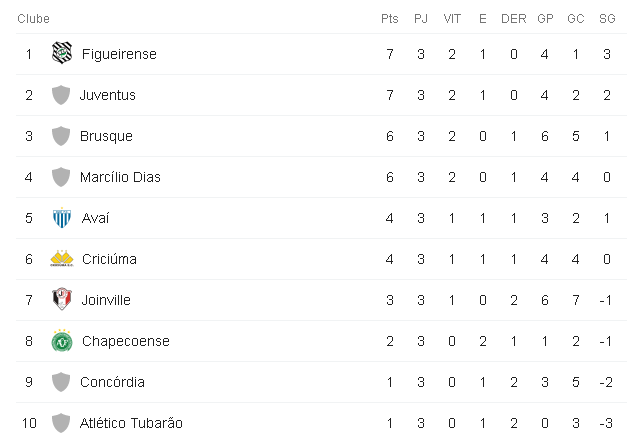Select the Atlético Tubarão team name

click(x=131, y=423)
